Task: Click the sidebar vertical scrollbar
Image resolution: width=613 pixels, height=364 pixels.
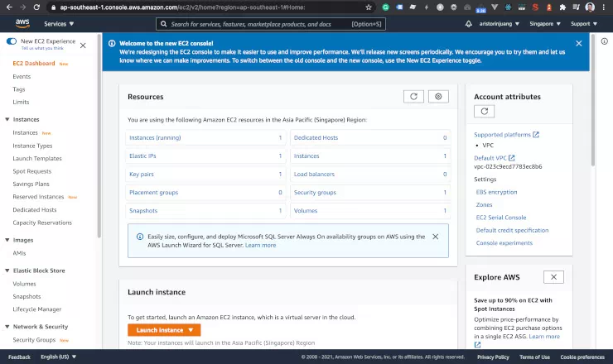Action: pyautogui.click(x=99, y=136)
